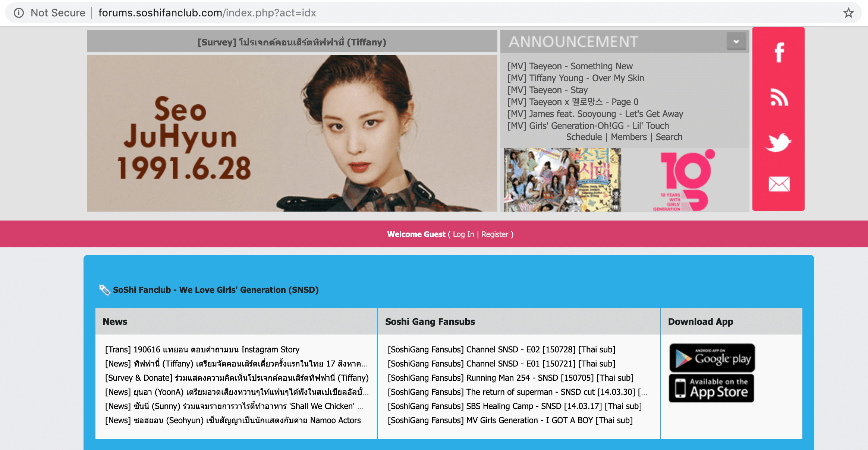Image resolution: width=868 pixels, height=450 pixels.
Task: Bookmark this page with the star icon
Action: (x=848, y=13)
